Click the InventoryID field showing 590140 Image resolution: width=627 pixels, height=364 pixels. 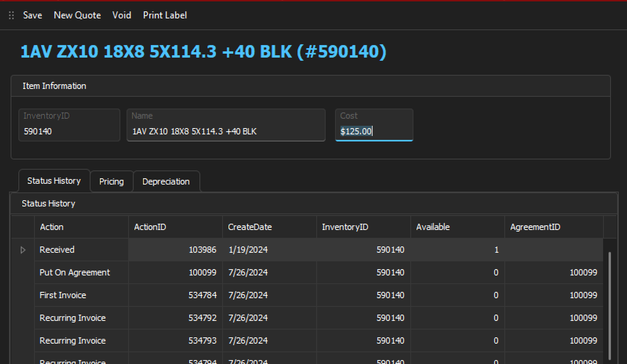coord(69,125)
